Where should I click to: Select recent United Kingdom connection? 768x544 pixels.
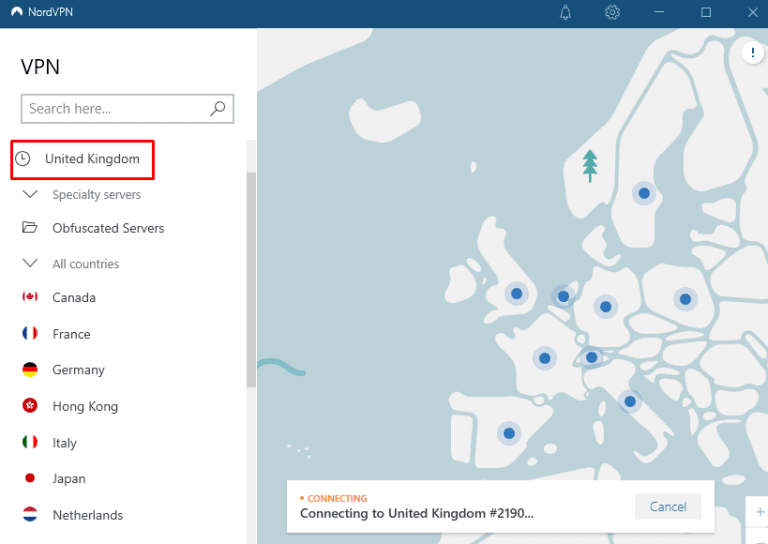pos(91,159)
